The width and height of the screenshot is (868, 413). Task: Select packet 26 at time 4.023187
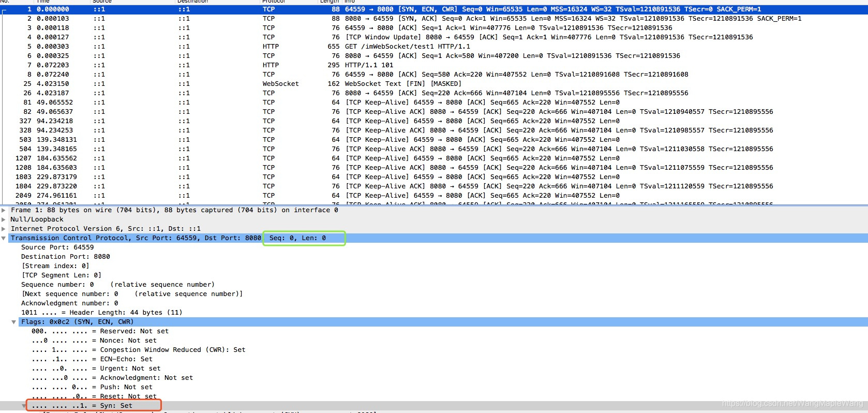434,93
